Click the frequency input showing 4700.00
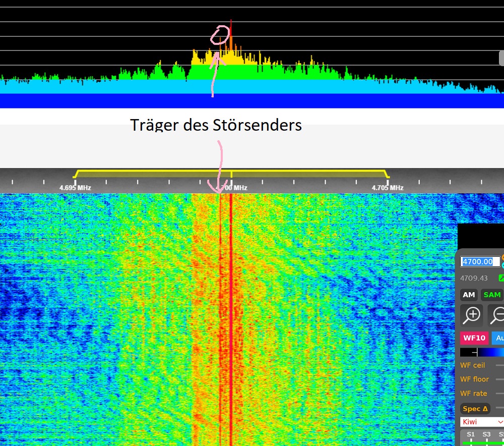This screenshot has height=446, width=504. [480, 262]
